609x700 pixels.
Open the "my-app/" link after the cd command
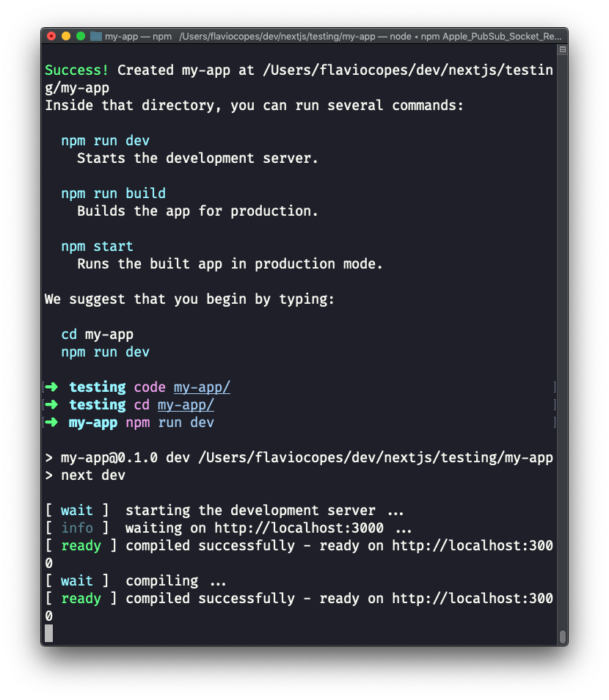(x=186, y=404)
